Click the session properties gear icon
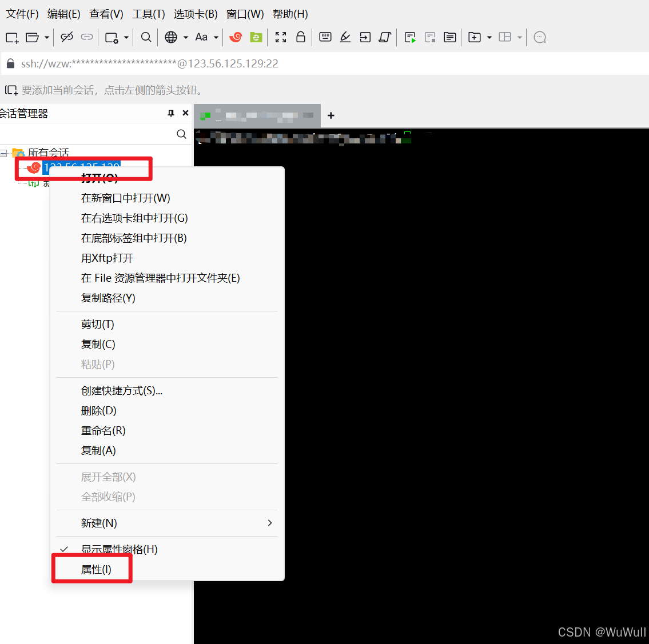This screenshot has width=649, height=644. coord(112,38)
